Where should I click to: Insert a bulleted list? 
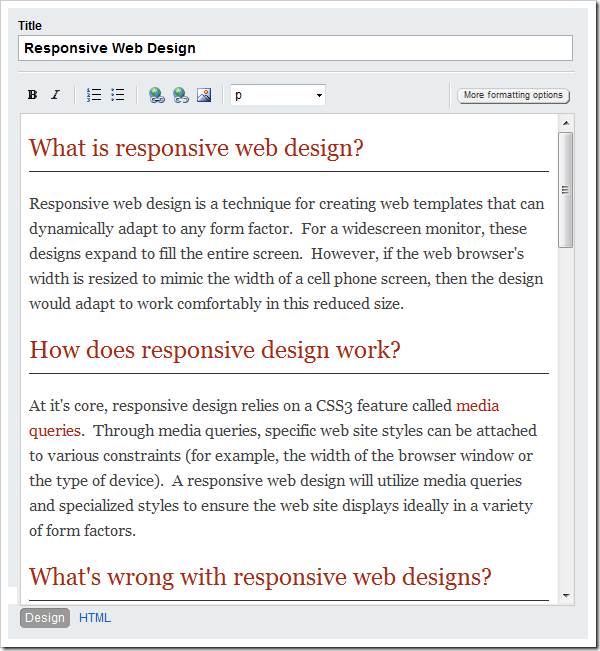118,95
